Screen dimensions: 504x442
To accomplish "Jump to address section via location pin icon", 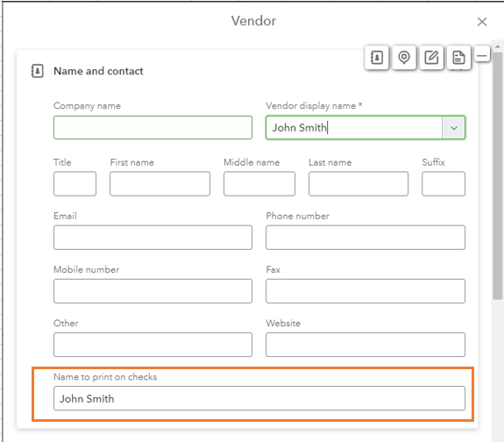I will pyautogui.click(x=404, y=58).
